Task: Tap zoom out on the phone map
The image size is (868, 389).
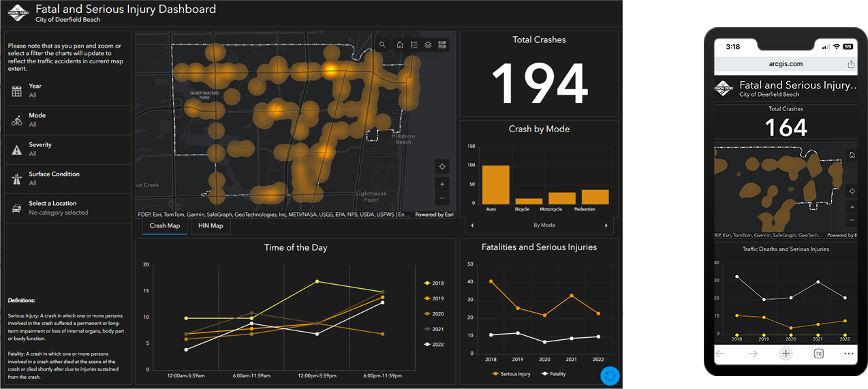Action: click(x=852, y=220)
